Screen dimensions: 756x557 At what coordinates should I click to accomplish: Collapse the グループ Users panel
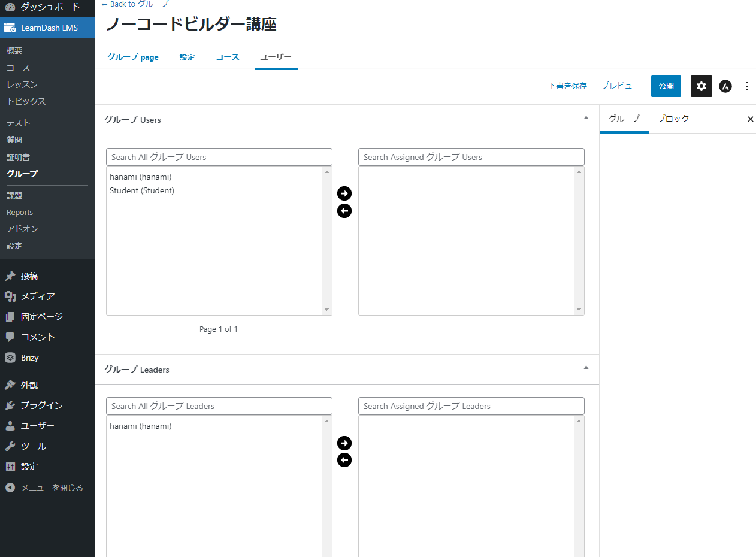586,118
